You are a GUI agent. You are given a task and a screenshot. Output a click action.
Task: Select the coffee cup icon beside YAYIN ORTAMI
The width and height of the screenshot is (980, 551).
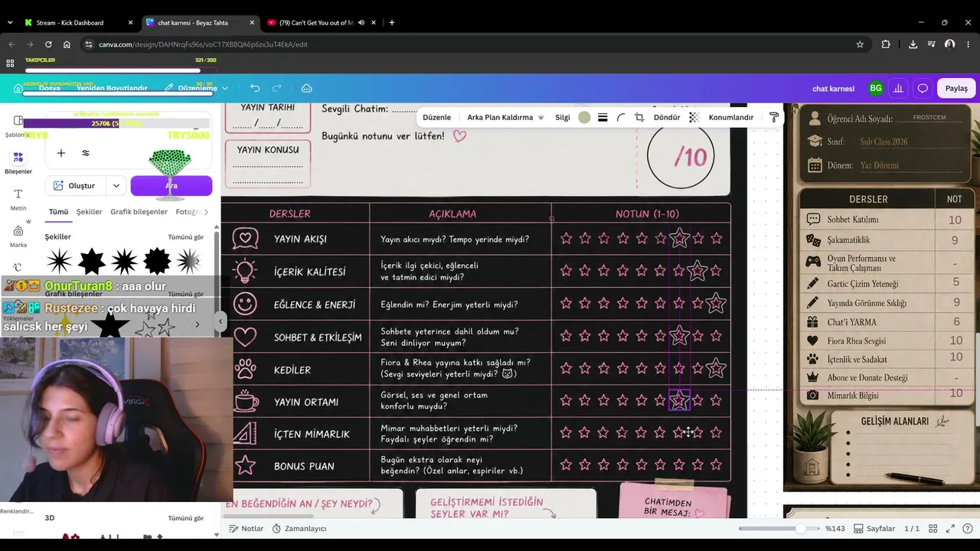point(246,401)
